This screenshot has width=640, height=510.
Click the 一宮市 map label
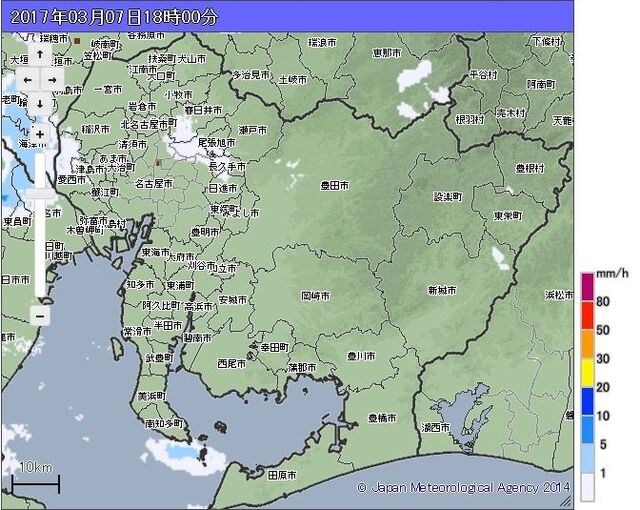(108, 89)
